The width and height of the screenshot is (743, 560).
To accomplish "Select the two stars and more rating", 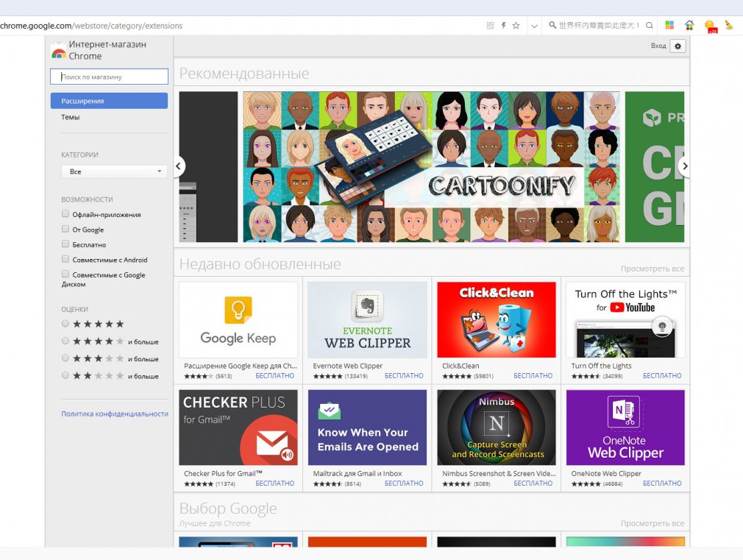I will click(65, 375).
